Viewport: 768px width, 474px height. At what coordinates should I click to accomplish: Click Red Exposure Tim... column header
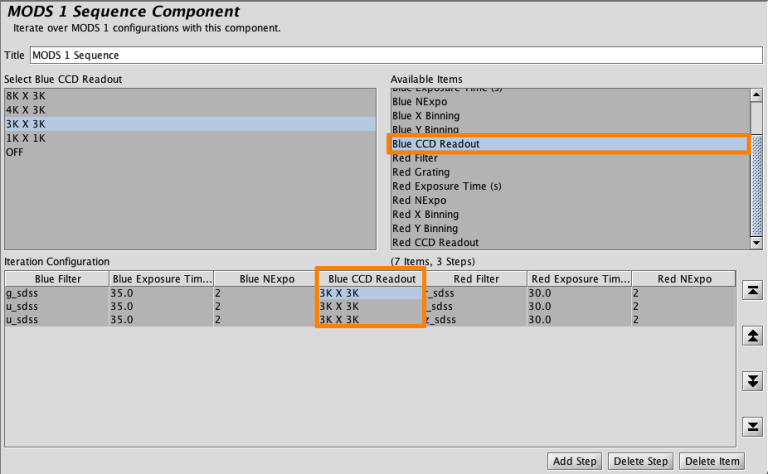coord(580,279)
